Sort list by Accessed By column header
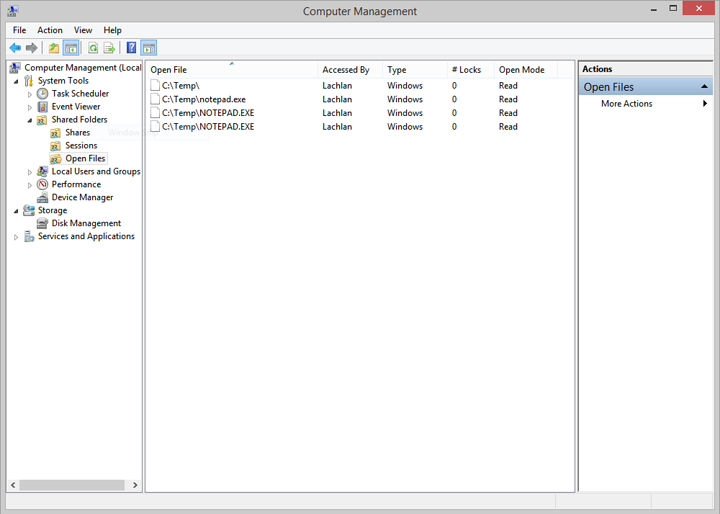Screen dimensions: 720x514 click(x=346, y=70)
